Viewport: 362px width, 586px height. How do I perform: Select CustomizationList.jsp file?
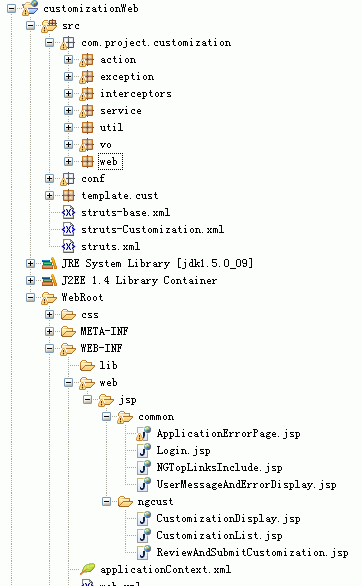[x=219, y=536]
